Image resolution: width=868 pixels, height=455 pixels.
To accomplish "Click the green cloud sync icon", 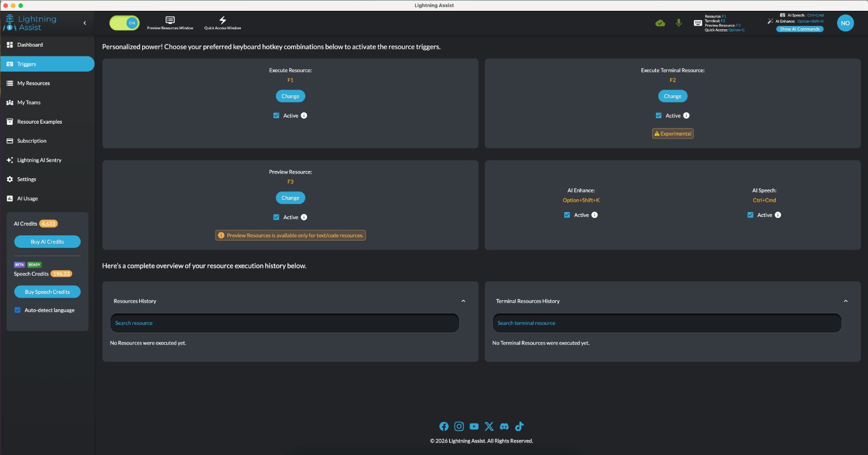I will coord(660,23).
